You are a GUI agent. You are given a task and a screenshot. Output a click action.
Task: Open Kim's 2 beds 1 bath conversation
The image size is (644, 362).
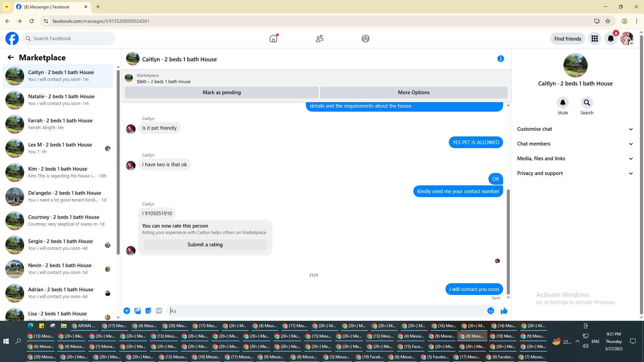tap(58, 173)
